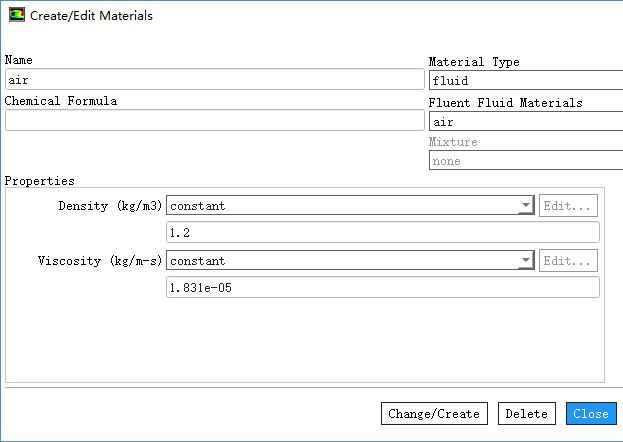
Task: Click the Density (kg/m3) label
Action: [111, 206]
